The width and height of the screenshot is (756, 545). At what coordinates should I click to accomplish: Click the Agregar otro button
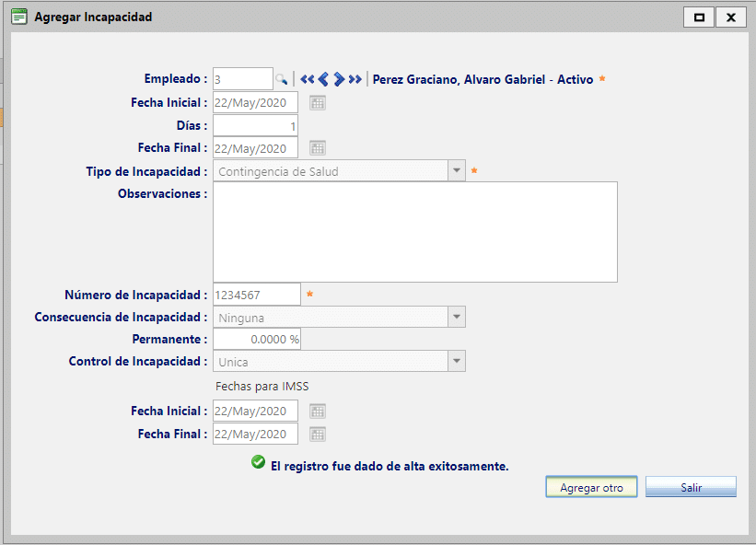click(591, 488)
